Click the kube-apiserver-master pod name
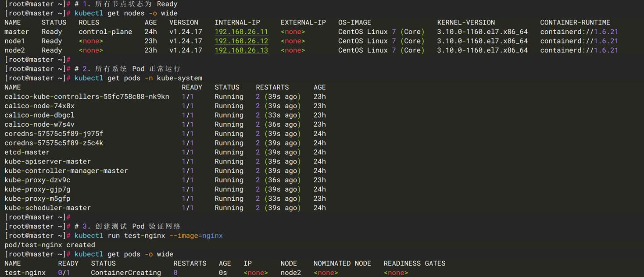The height and width of the screenshot is (277, 644). coord(48,161)
